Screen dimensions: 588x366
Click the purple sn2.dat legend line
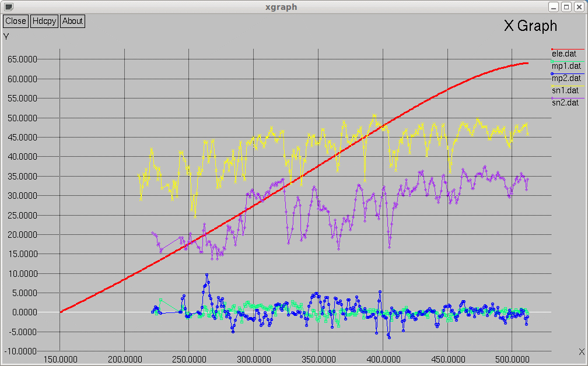click(x=568, y=98)
